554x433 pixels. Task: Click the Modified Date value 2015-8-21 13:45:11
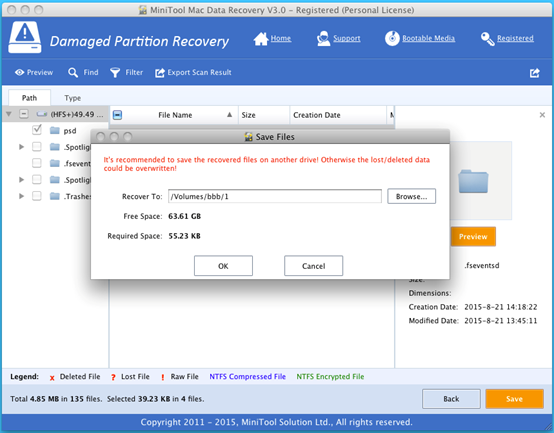click(x=501, y=321)
